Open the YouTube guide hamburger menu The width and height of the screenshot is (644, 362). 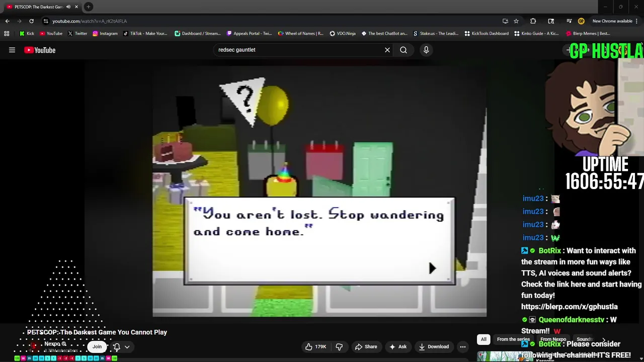[x=12, y=50]
